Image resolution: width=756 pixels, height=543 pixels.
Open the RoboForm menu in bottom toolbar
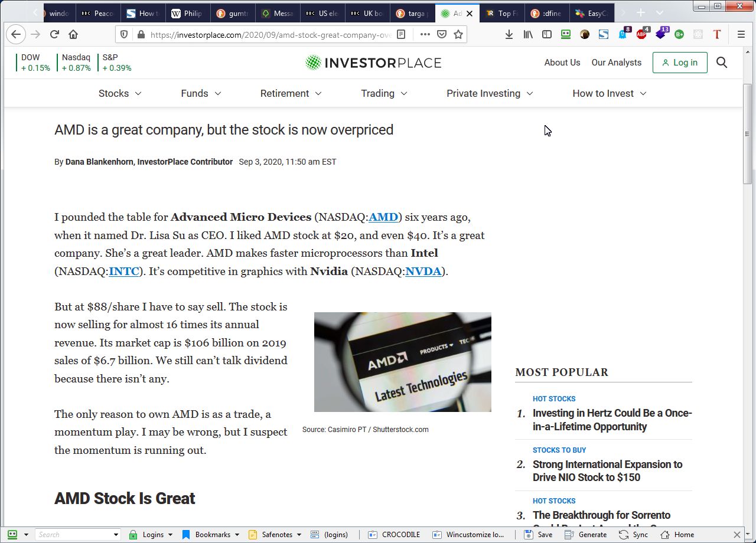point(17,535)
